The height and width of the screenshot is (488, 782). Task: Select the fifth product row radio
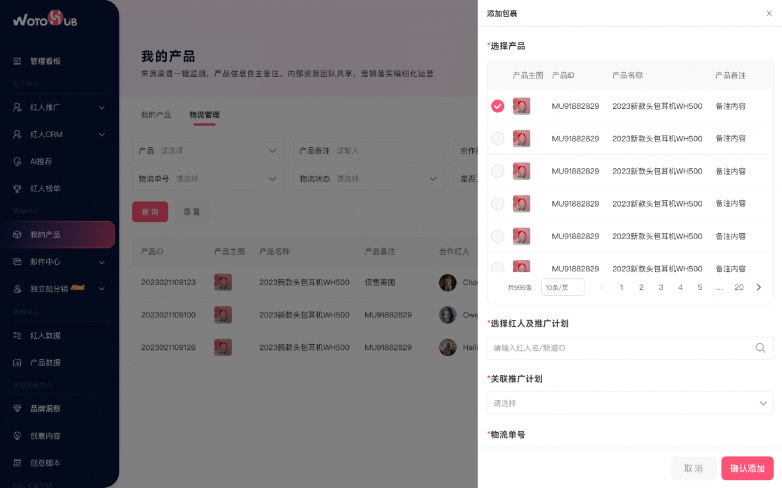498,236
